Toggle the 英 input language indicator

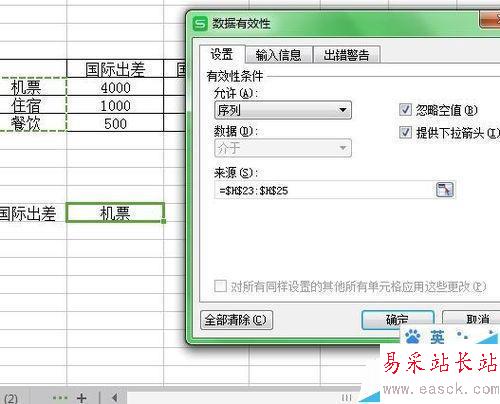[437, 337]
